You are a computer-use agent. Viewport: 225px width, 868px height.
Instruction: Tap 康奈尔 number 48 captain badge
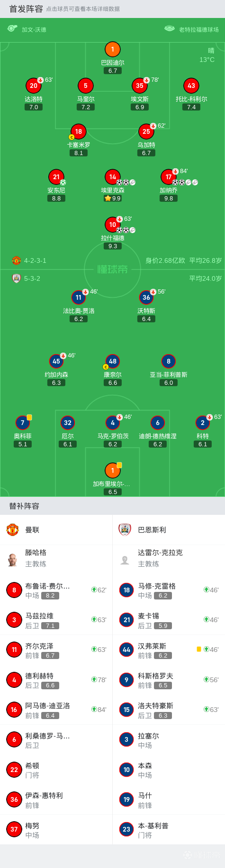tap(106, 367)
